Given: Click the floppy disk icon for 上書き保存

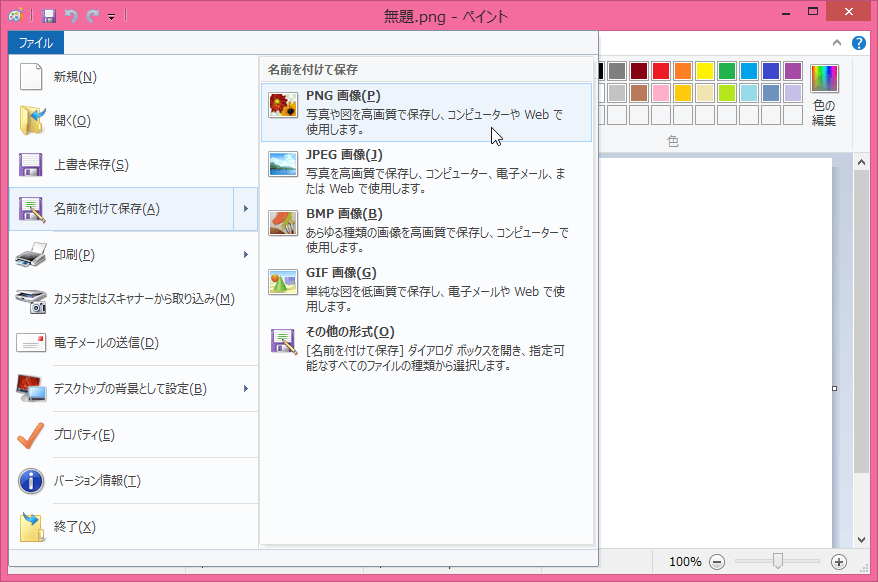Looking at the screenshot, I should pos(31,165).
